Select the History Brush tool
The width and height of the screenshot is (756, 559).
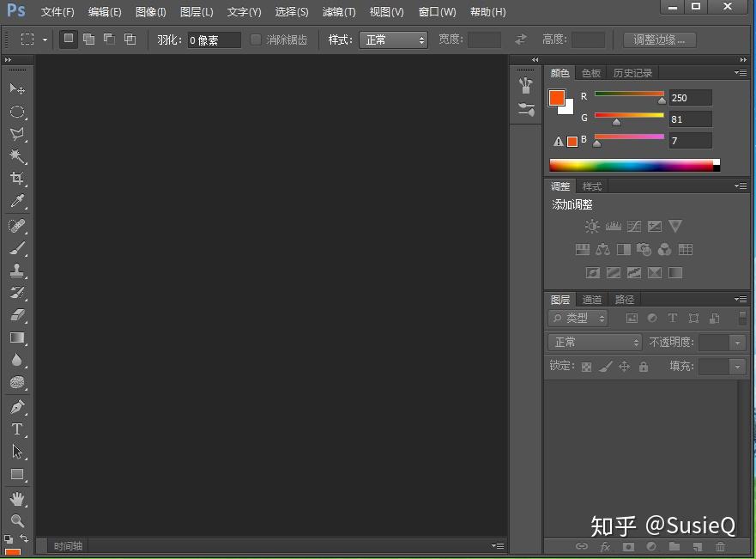[x=17, y=292]
